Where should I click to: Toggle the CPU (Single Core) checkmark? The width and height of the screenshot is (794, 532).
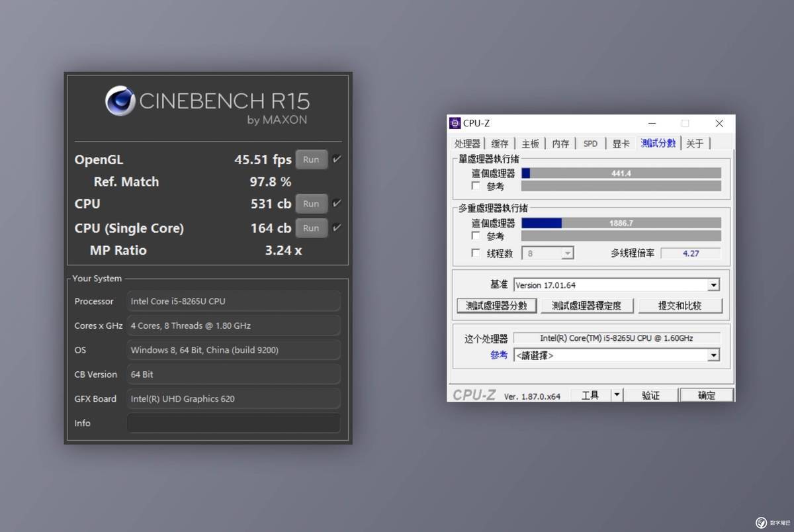337,228
